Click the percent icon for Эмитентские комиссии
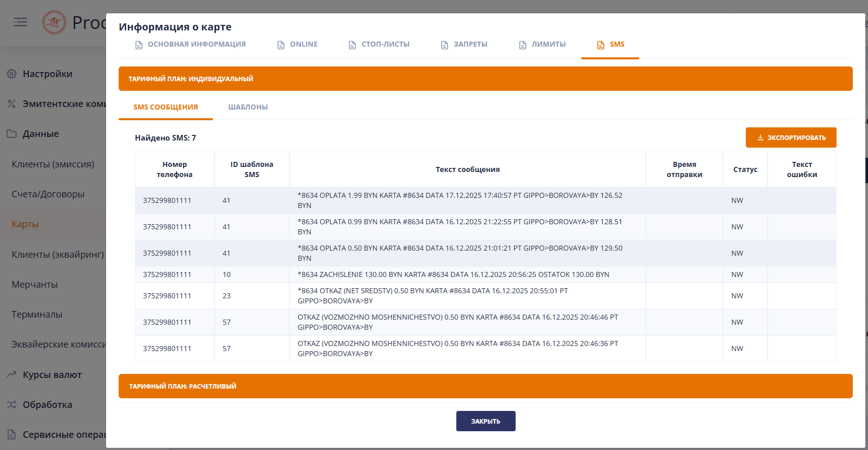The width and height of the screenshot is (868, 450). (12, 104)
